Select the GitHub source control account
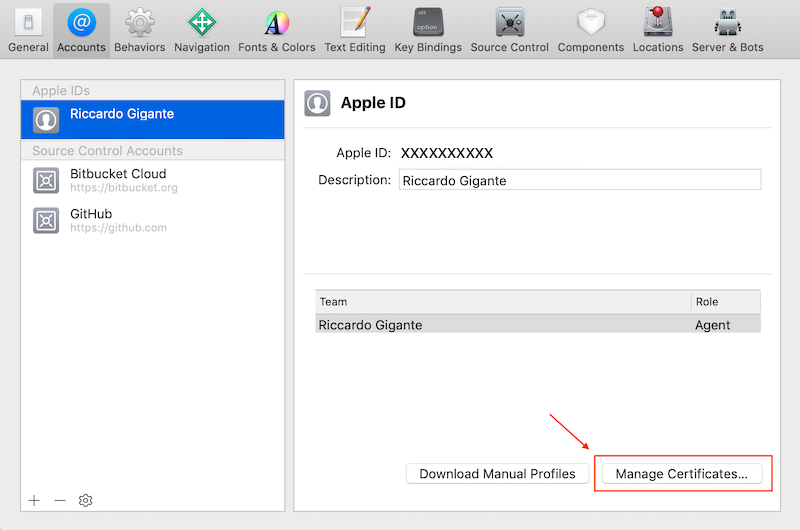 point(152,220)
